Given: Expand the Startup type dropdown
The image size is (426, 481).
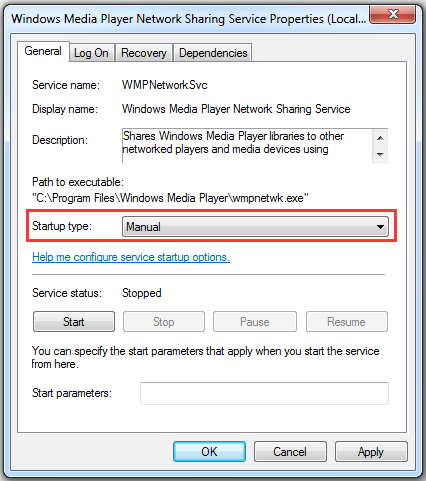Looking at the screenshot, I should pos(255,227).
